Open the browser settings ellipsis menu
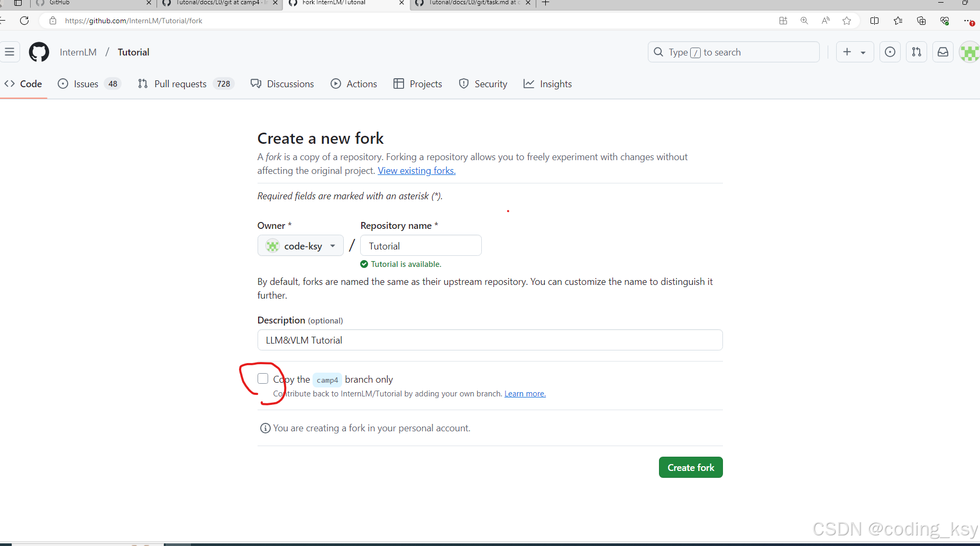980x546 pixels. coord(968,21)
